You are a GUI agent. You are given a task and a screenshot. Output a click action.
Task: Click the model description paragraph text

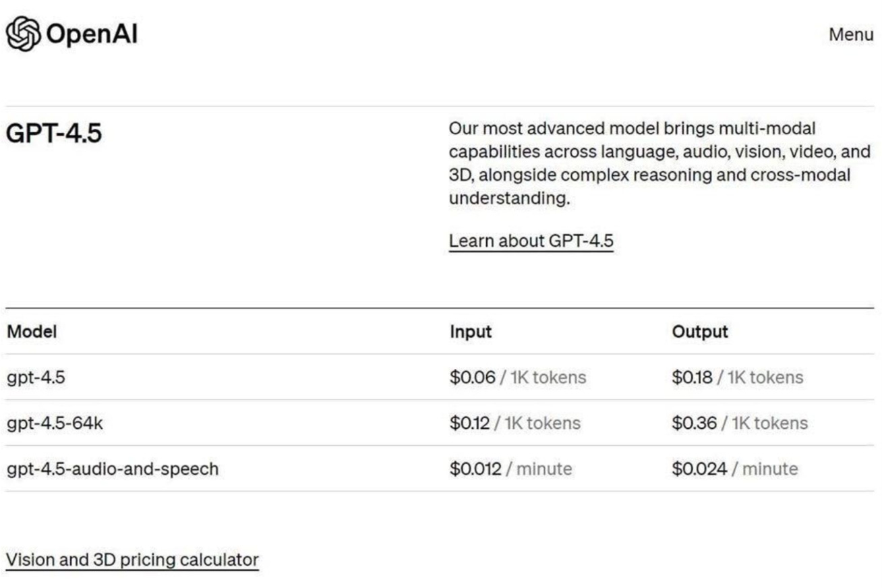pyautogui.click(x=659, y=164)
